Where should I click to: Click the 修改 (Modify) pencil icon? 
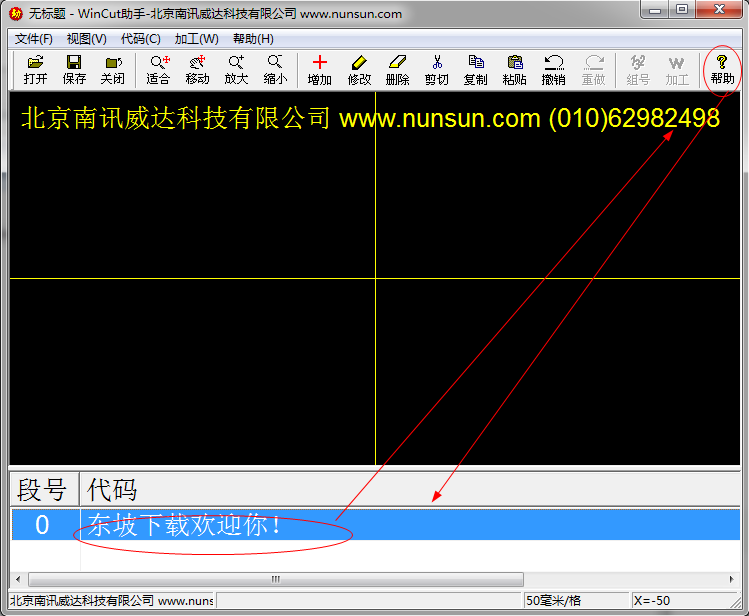click(359, 70)
